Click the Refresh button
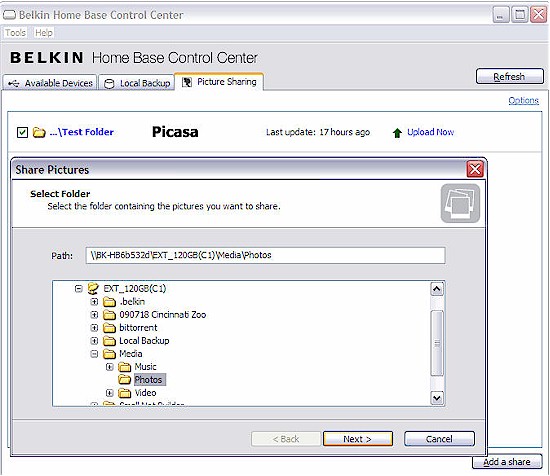This screenshot has height=476, width=550. point(510,76)
